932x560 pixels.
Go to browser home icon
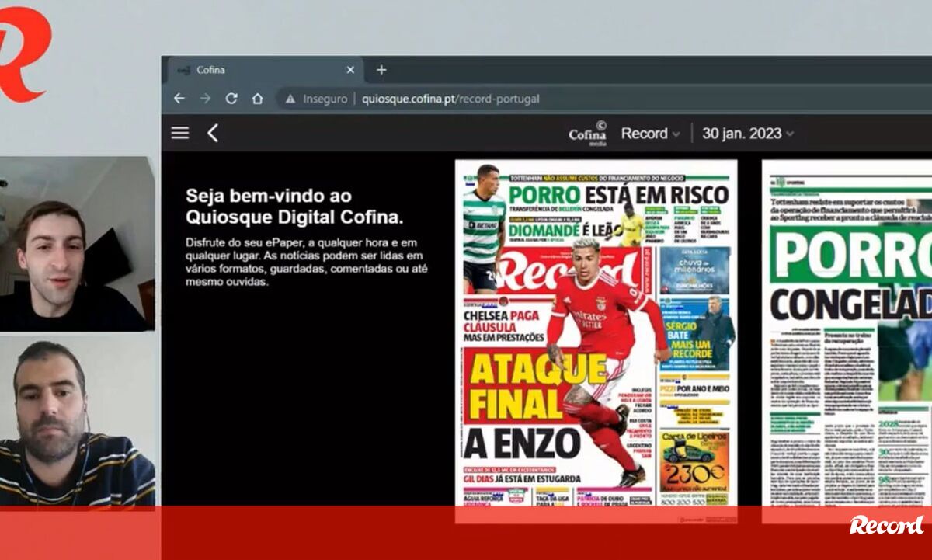[257, 99]
